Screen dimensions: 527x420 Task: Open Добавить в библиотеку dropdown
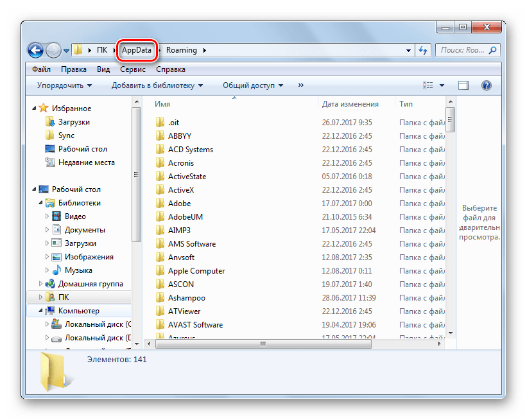[x=157, y=85]
